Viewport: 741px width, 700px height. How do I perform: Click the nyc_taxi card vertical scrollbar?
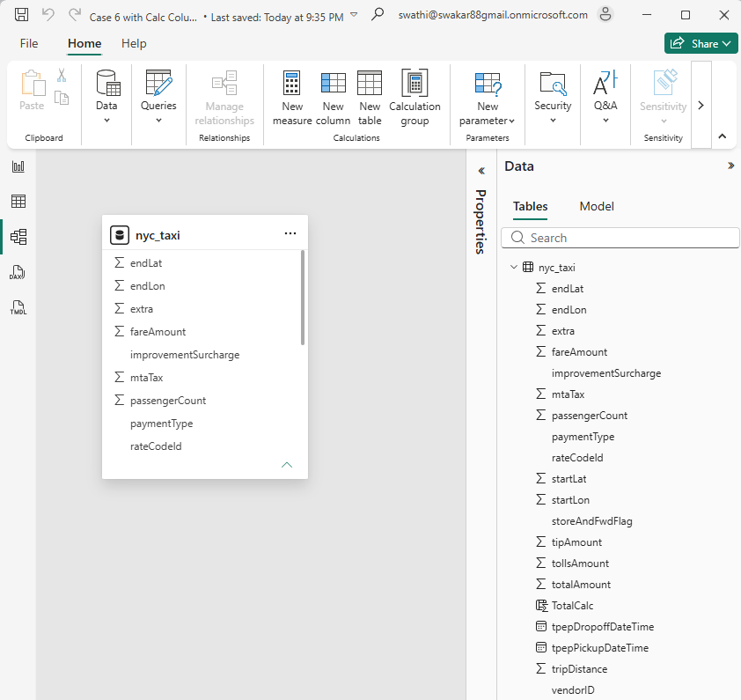303,298
